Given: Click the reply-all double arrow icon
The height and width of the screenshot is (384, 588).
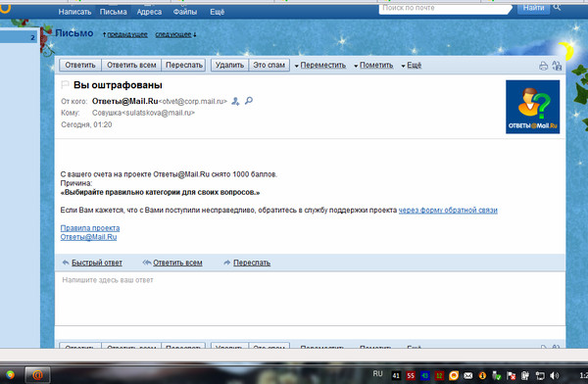Looking at the screenshot, I should pyautogui.click(x=147, y=263).
